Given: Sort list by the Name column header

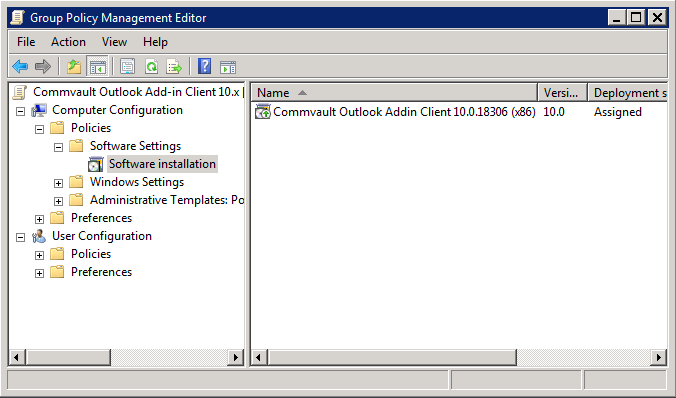Looking at the screenshot, I should coord(394,93).
